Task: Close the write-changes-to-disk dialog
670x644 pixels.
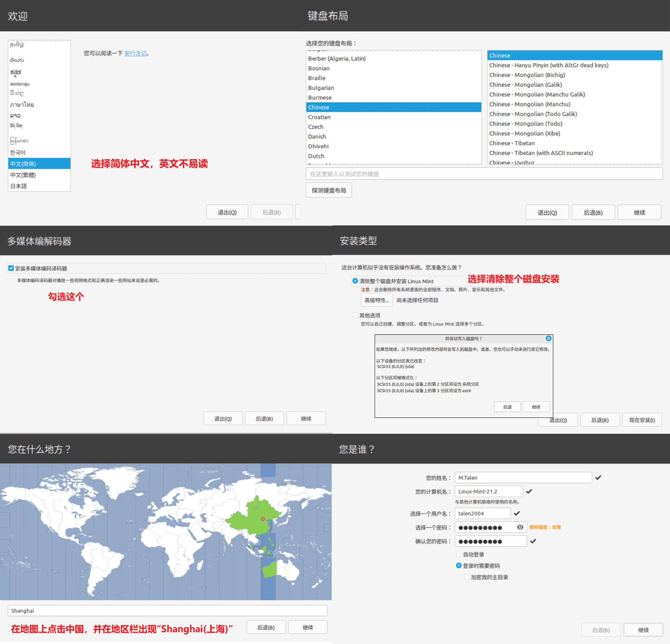Action: tap(548, 338)
